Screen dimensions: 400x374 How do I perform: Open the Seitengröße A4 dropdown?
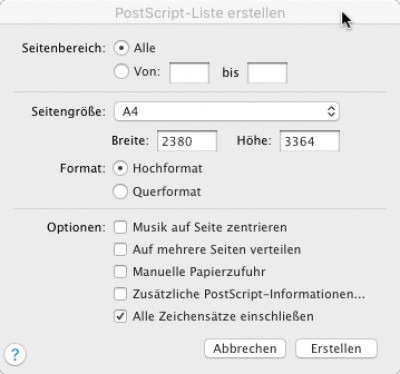(227, 111)
